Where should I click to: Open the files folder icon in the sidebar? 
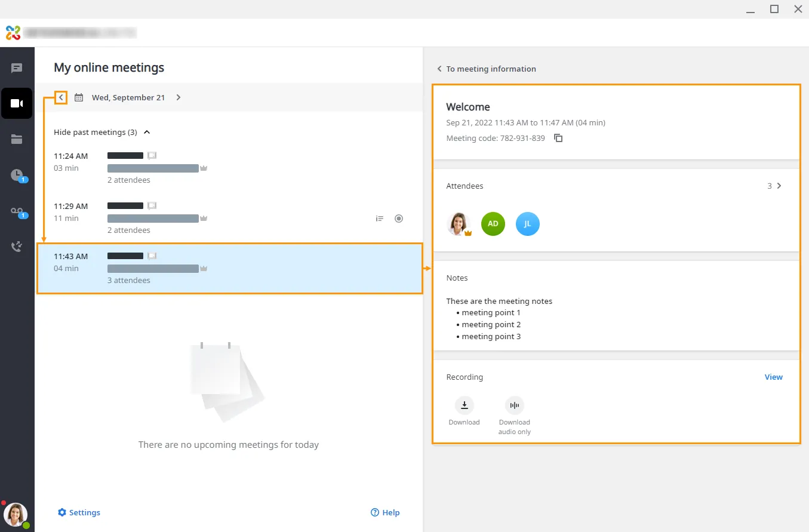coord(17,139)
